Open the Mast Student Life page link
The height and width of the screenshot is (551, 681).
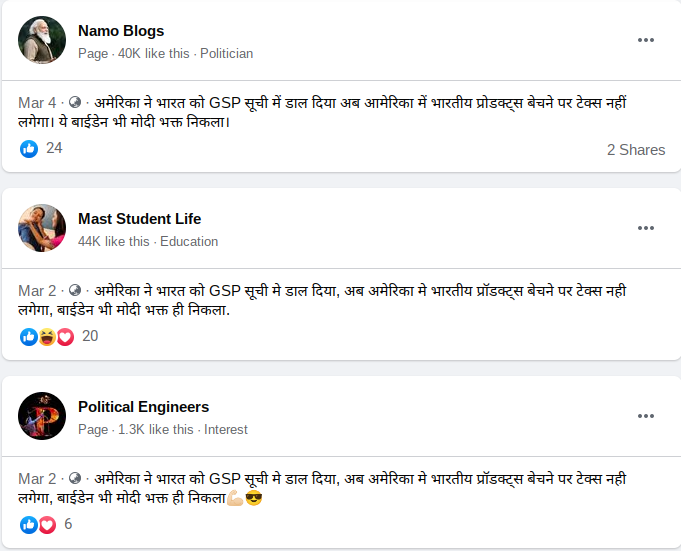[139, 219]
